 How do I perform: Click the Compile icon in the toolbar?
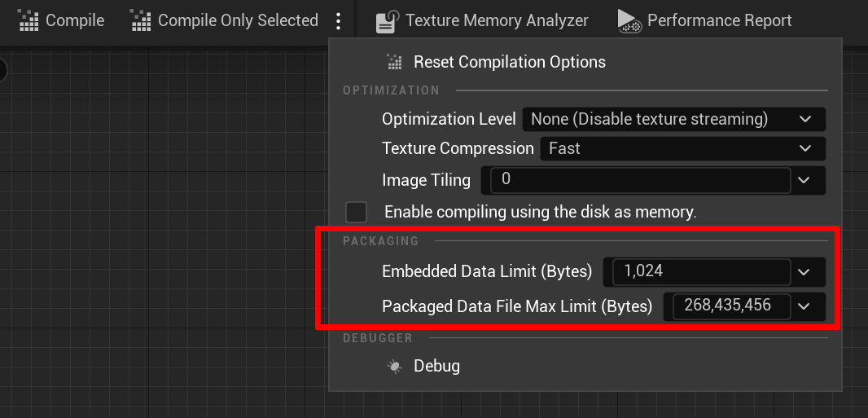pyautogui.click(x=28, y=20)
